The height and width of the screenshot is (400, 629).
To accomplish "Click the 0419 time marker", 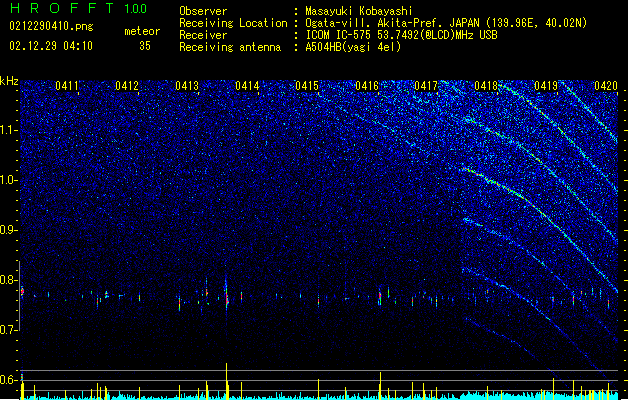I will [546, 86].
